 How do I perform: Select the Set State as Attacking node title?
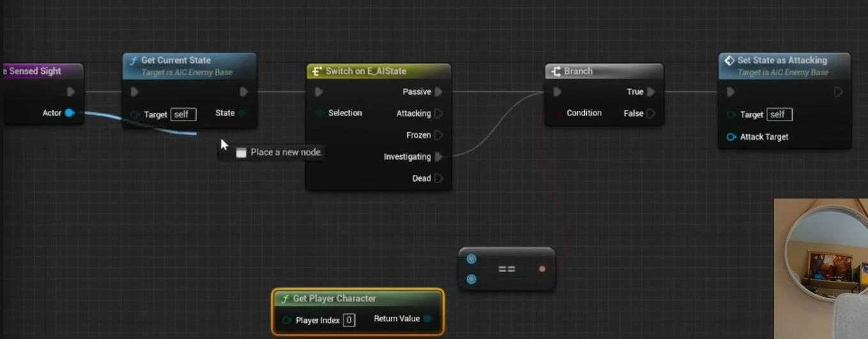[782, 60]
